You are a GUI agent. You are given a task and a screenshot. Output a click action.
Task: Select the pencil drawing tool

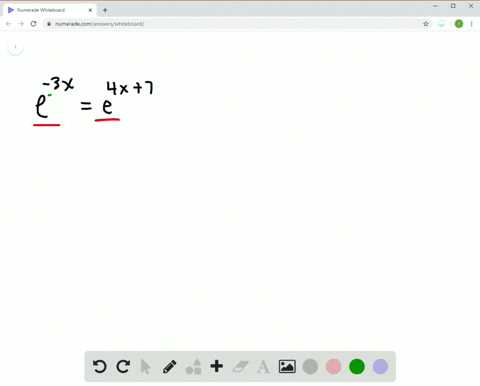point(170,367)
